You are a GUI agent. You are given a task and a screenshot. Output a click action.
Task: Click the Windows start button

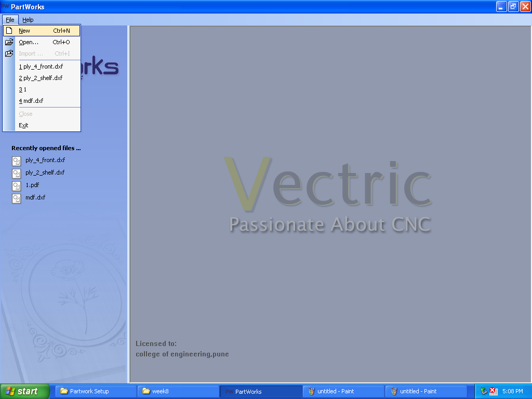25,392
